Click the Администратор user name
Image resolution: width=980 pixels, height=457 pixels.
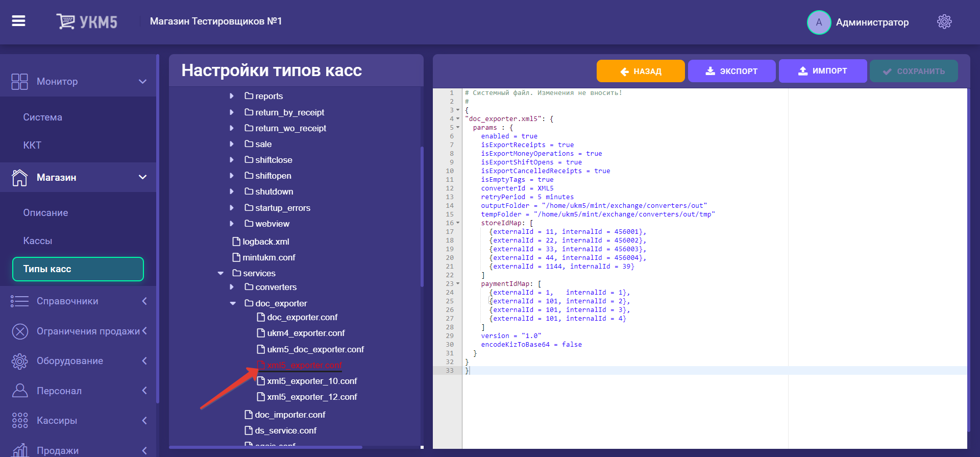(872, 22)
